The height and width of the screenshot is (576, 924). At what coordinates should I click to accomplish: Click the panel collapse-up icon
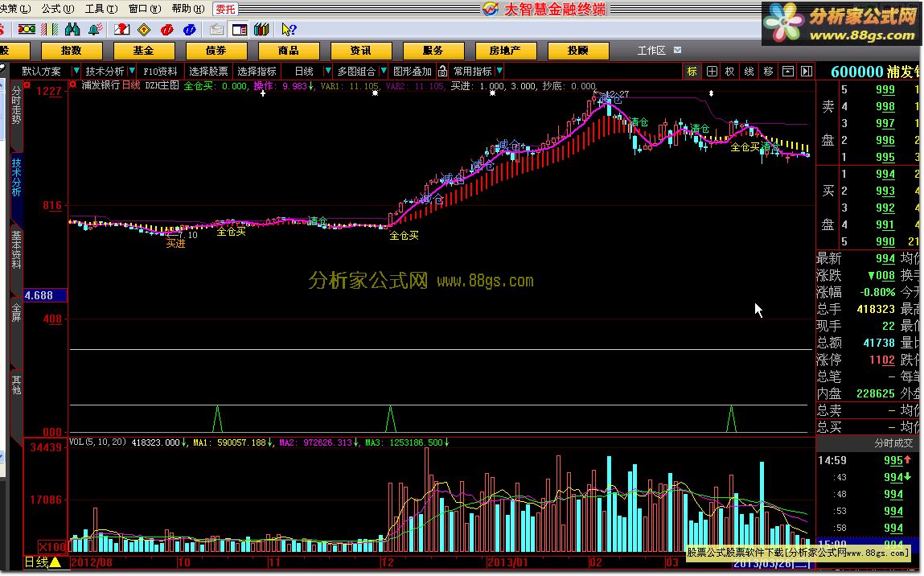pyautogui.click(x=788, y=72)
